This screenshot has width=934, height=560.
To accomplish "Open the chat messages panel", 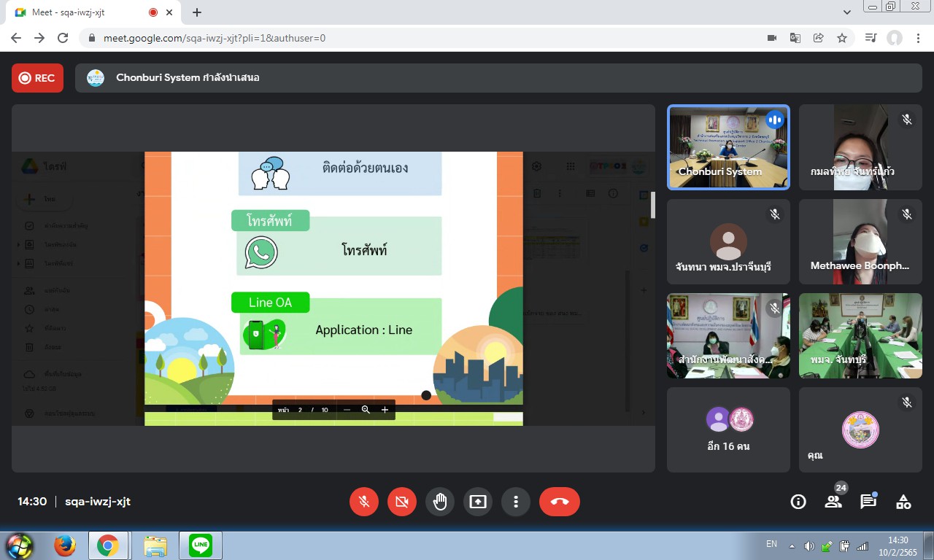I will (x=868, y=502).
